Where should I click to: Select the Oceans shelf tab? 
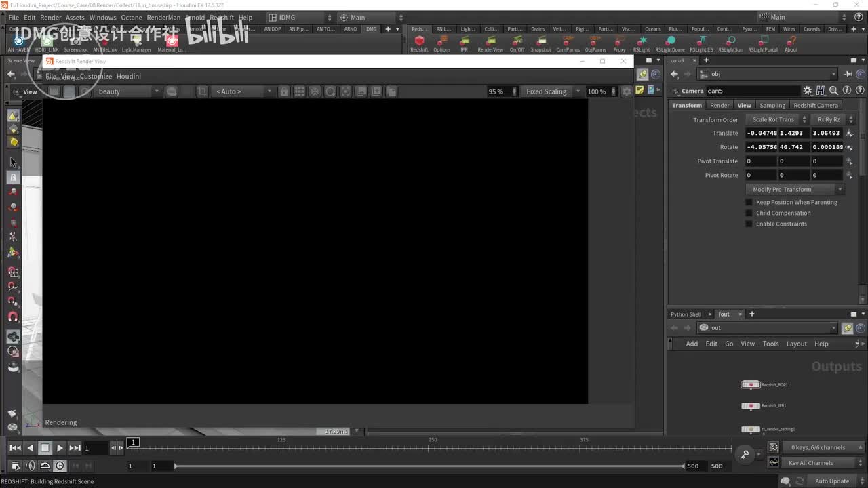(x=652, y=29)
